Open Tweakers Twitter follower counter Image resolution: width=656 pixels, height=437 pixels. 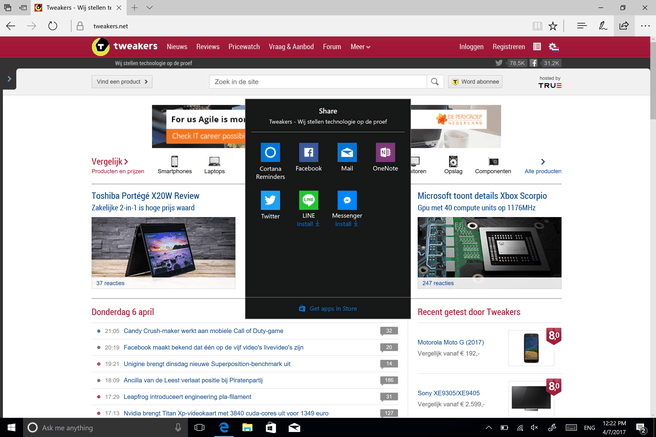coord(510,63)
